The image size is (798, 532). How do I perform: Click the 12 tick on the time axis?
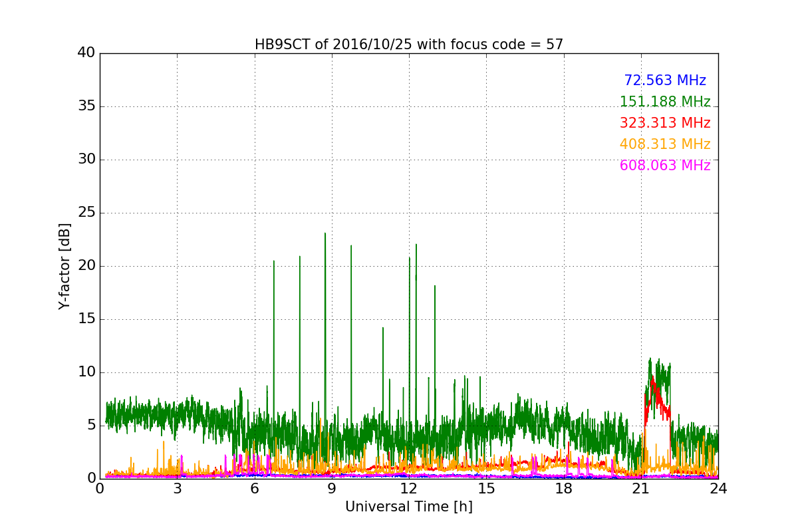tap(409, 489)
